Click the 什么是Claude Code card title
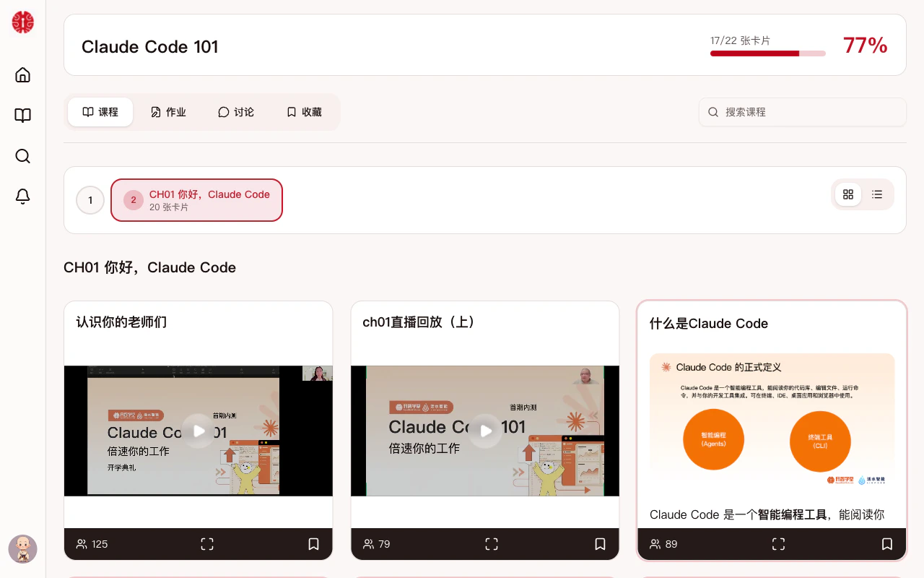 [x=709, y=324]
